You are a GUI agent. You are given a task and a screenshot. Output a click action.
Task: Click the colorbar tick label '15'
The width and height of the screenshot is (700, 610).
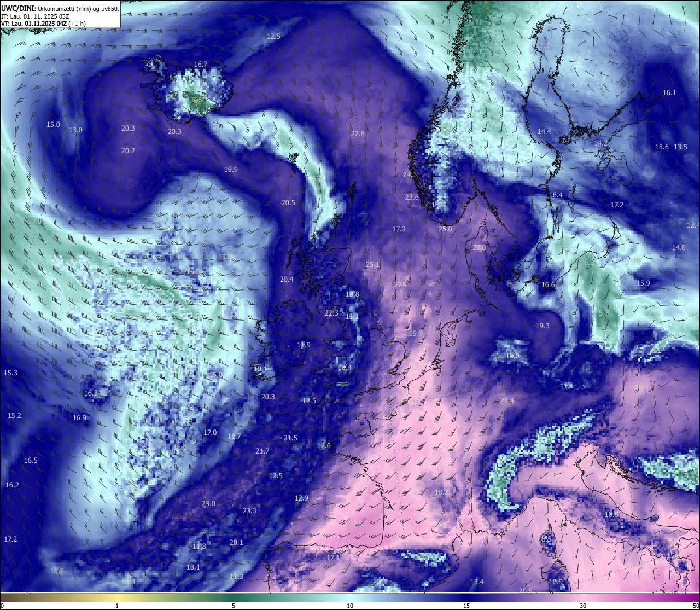point(466,606)
